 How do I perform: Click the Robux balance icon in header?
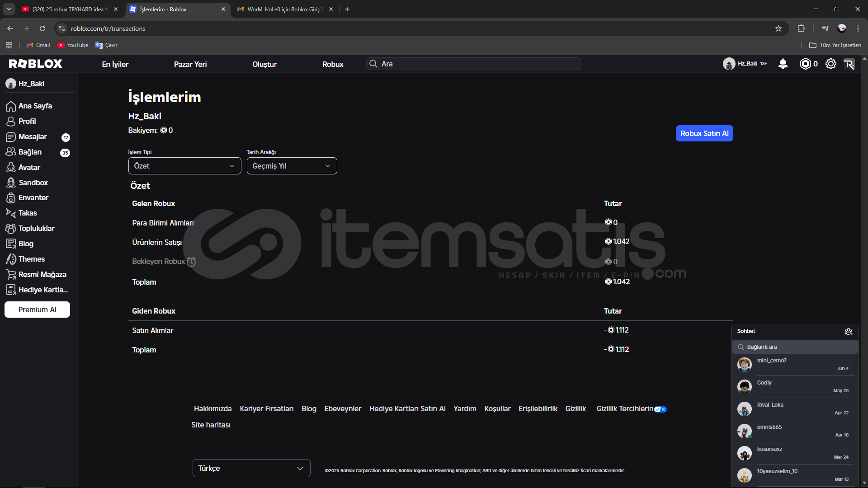805,64
